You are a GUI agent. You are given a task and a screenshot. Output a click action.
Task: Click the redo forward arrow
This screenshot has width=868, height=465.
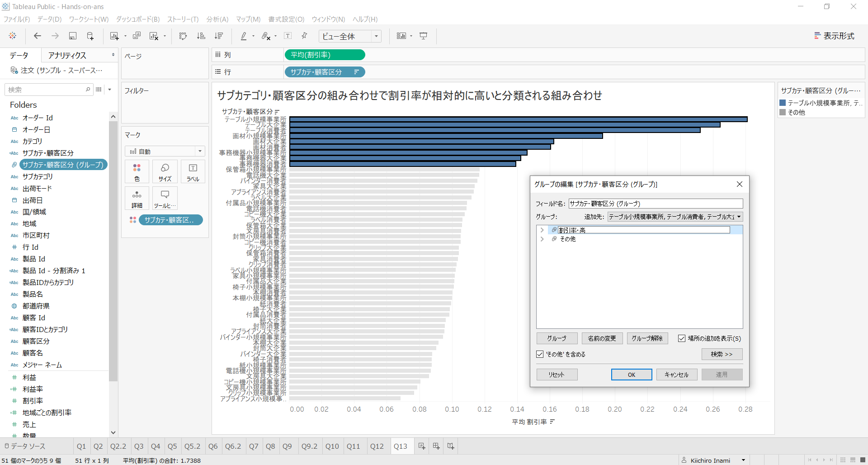pyautogui.click(x=55, y=36)
